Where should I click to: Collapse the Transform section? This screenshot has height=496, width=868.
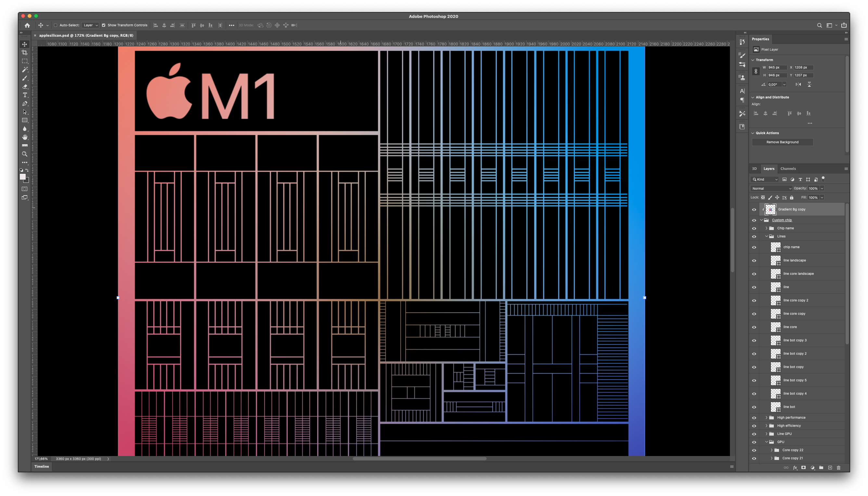[753, 60]
